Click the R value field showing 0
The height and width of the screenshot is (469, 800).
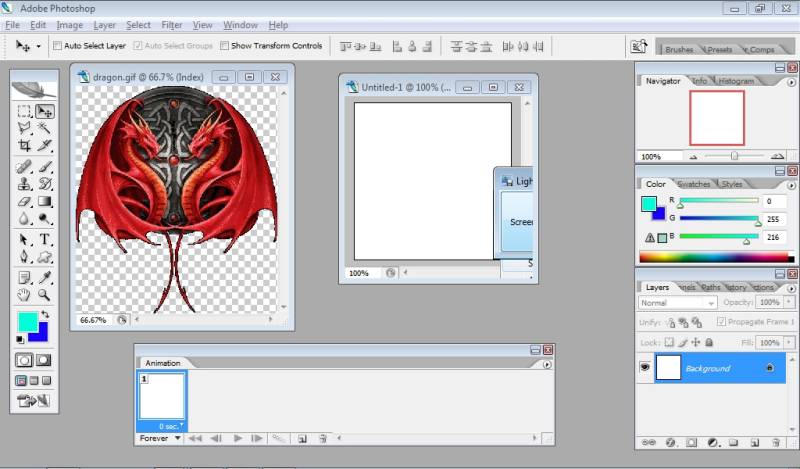pyautogui.click(x=774, y=201)
